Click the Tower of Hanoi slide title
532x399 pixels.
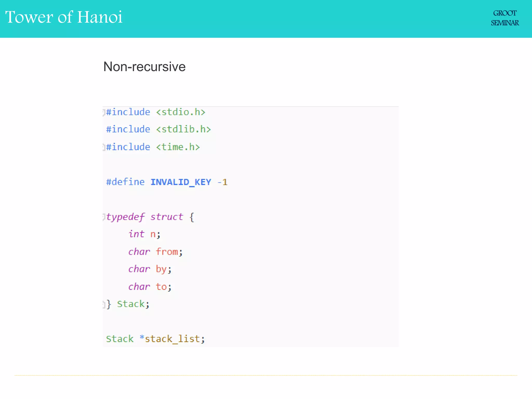coord(64,17)
